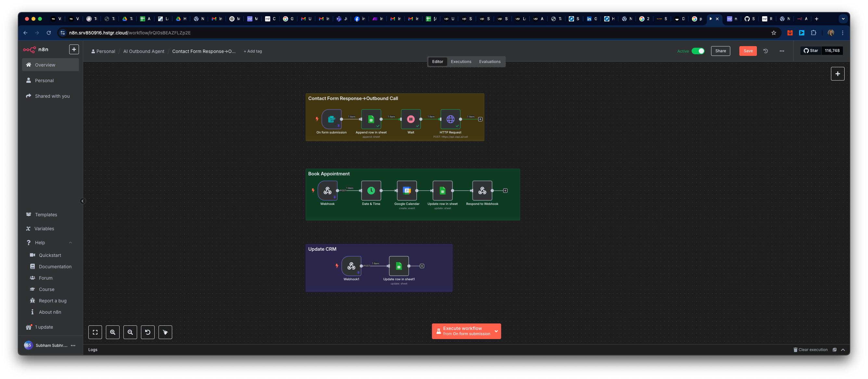The width and height of the screenshot is (868, 379).
Task: Select the Wait node
Action: [411, 119]
